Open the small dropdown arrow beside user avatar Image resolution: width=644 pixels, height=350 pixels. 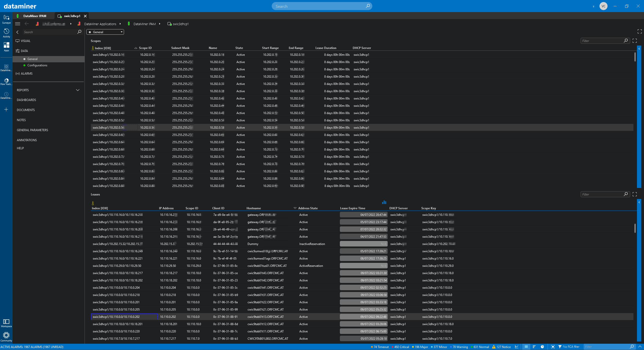tap(593, 7)
